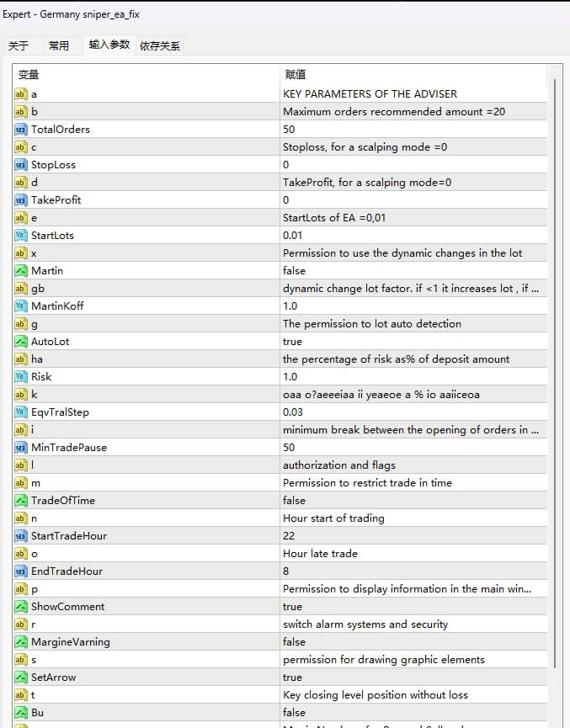
Task: Click the double-type icon beside EqvTralStep
Action: [21, 412]
